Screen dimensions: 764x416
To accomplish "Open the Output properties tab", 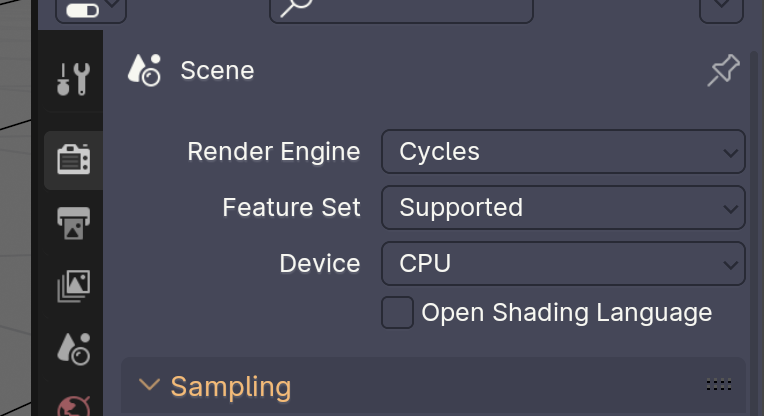I will click(x=73, y=224).
